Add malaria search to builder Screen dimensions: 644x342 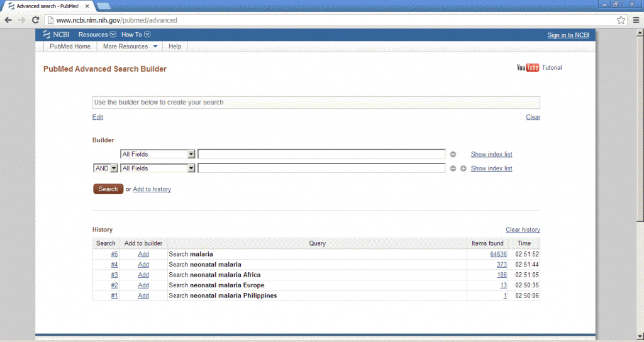[x=143, y=254]
